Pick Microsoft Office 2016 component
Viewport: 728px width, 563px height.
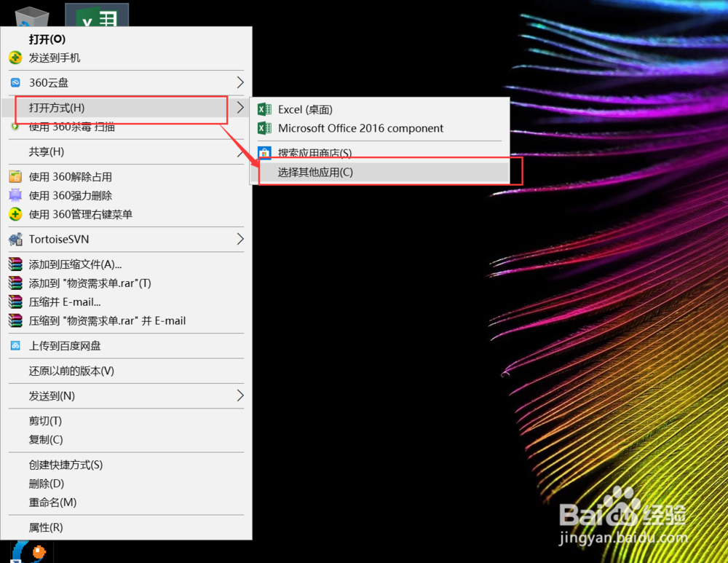pos(380,127)
